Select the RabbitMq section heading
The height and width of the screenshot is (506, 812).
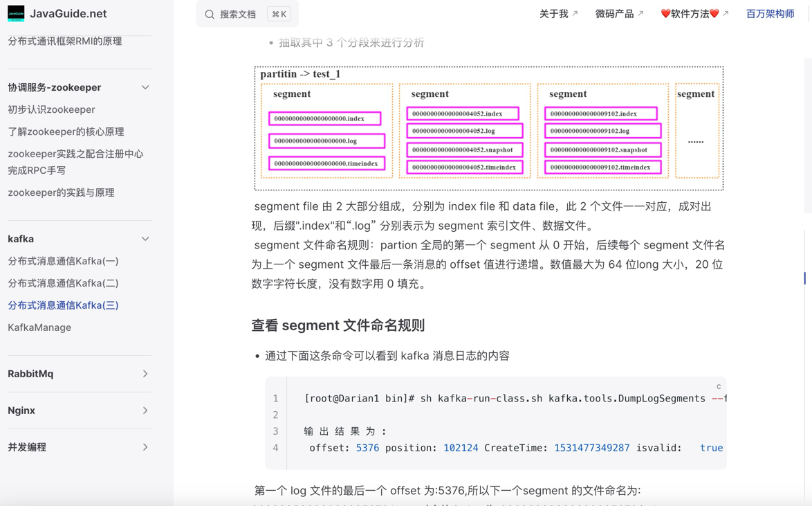(30, 374)
